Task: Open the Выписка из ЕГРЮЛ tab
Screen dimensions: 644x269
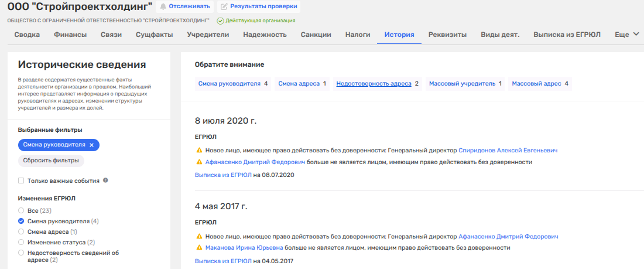Action: point(567,35)
